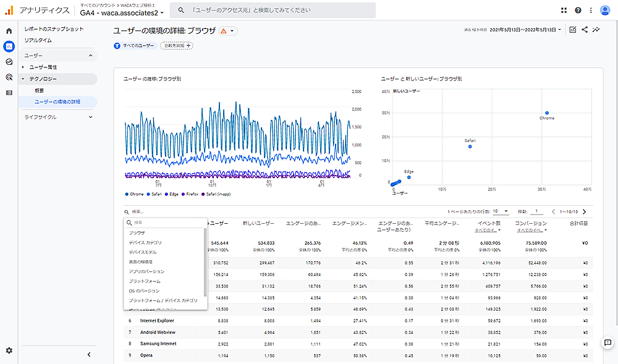Image resolution: width=618 pixels, height=364 pixels.
Task: Open rows per page dropdown
Action: (x=501, y=211)
